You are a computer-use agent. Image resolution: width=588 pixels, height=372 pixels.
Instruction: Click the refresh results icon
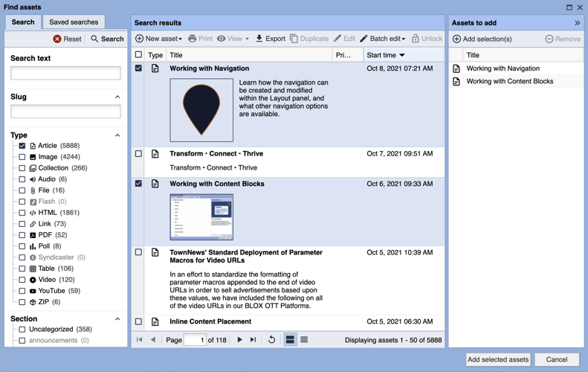(x=271, y=340)
